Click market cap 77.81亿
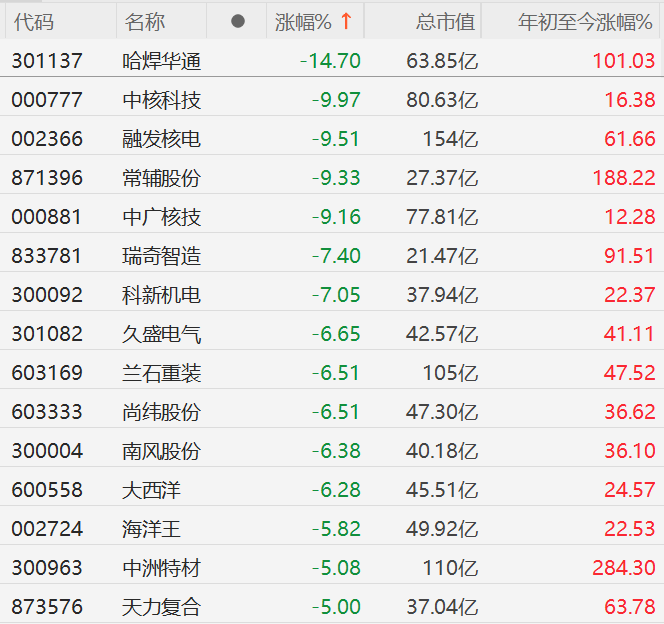664x624 pixels. coord(442,217)
